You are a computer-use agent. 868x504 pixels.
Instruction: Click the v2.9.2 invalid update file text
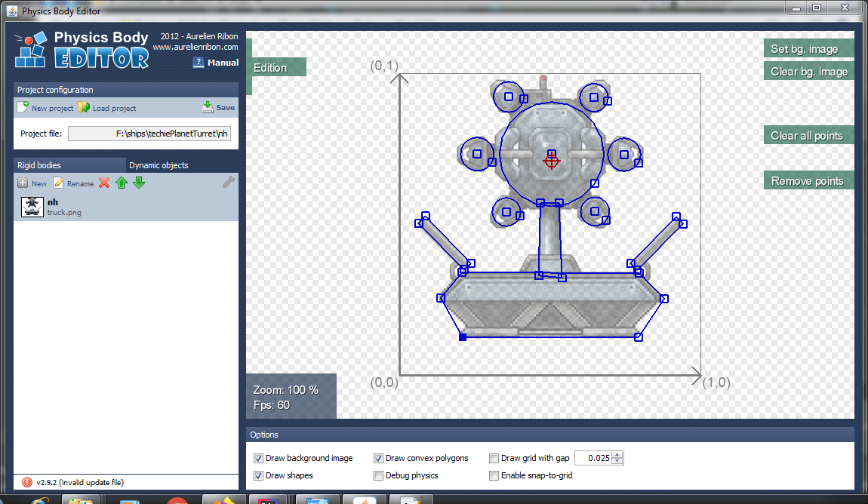(80, 482)
